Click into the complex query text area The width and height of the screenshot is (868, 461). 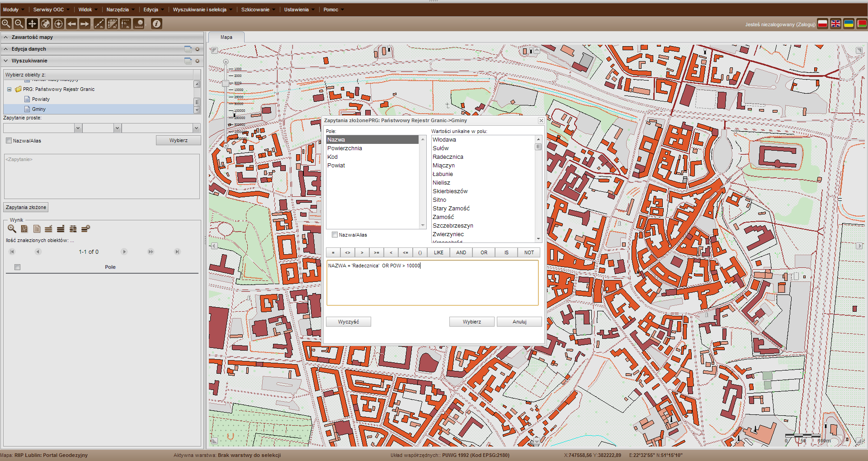click(x=432, y=283)
